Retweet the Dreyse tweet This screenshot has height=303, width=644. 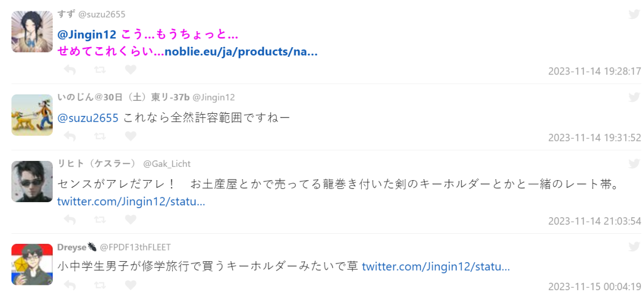click(x=100, y=285)
